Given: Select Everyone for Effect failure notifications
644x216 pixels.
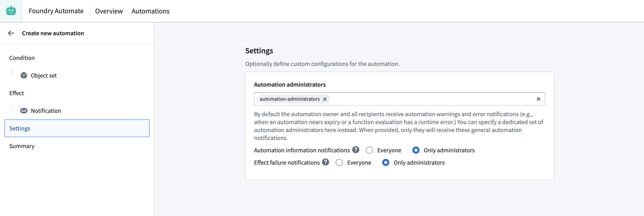Looking at the screenshot, I should (x=339, y=163).
